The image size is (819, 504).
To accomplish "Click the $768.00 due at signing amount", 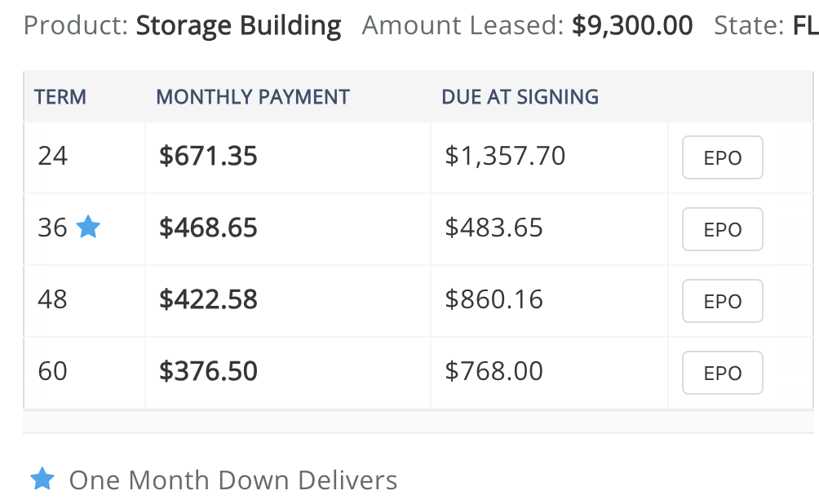I will click(x=494, y=371).
